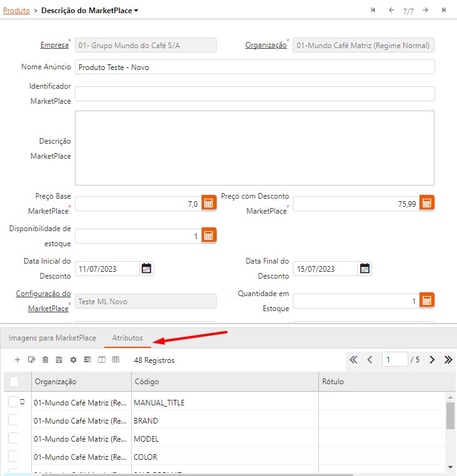457x476 pixels.
Task: Open grid settings gear icon
Action: (x=73, y=360)
